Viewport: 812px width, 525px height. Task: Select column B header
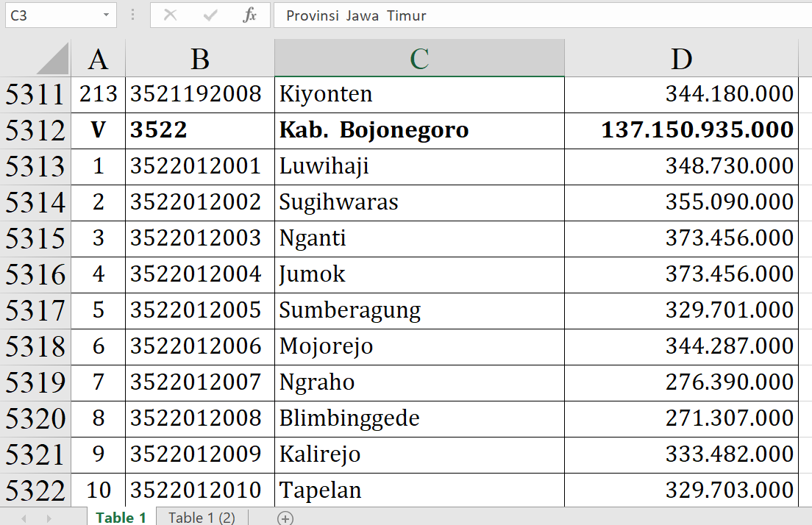[x=199, y=59]
